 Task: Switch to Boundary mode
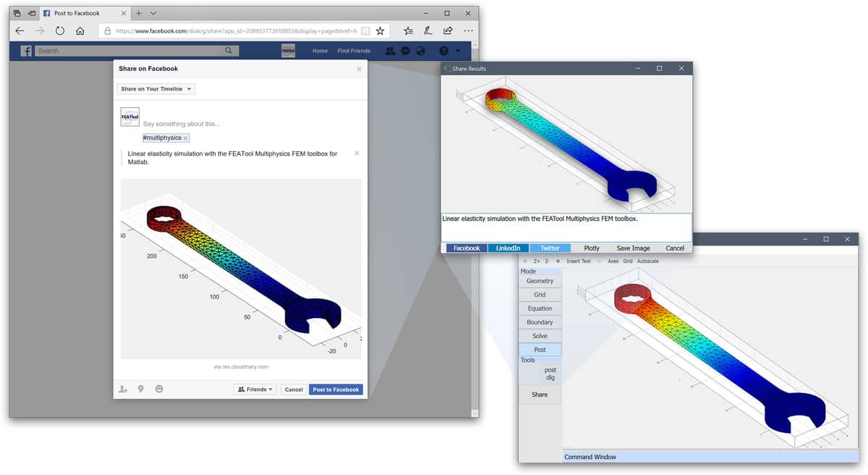(540, 322)
